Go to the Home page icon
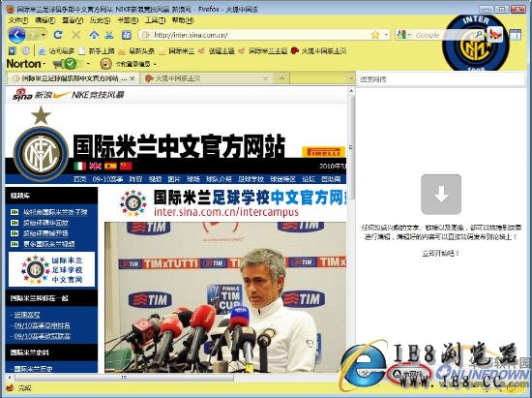 [x=94, y=34]
